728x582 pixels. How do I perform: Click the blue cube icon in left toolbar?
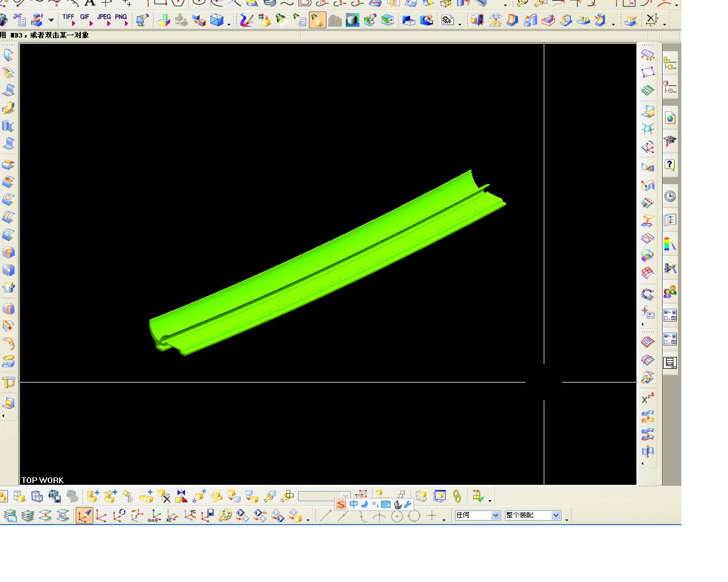(x=9, y=270)
